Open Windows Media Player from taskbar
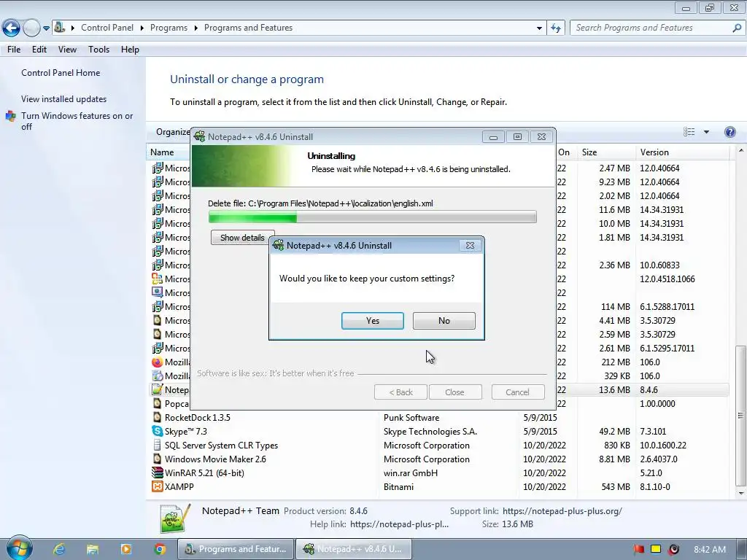The height and width of the screenshot is (560, 747). [x=125, y=549]
